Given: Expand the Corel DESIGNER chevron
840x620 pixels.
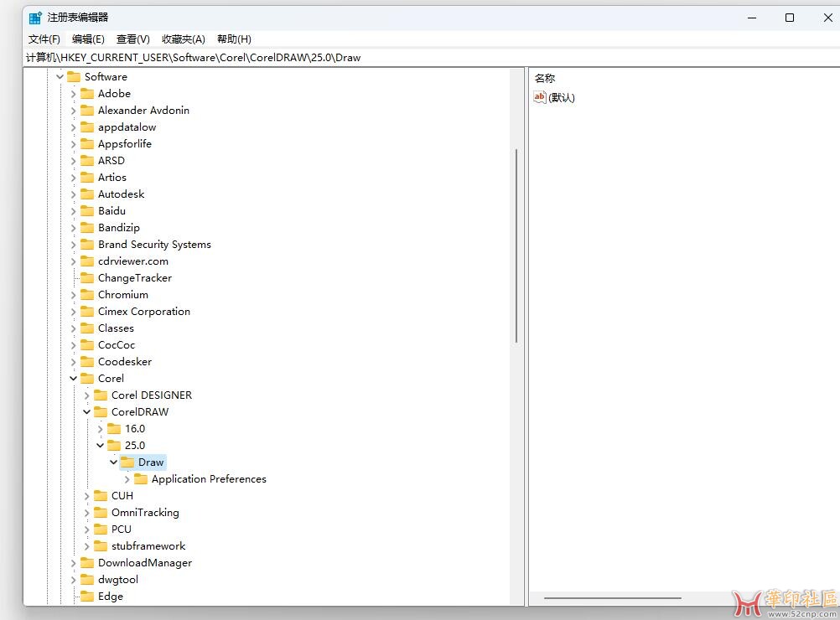Looking at the screenshot, I should click(x=87, y=395).
